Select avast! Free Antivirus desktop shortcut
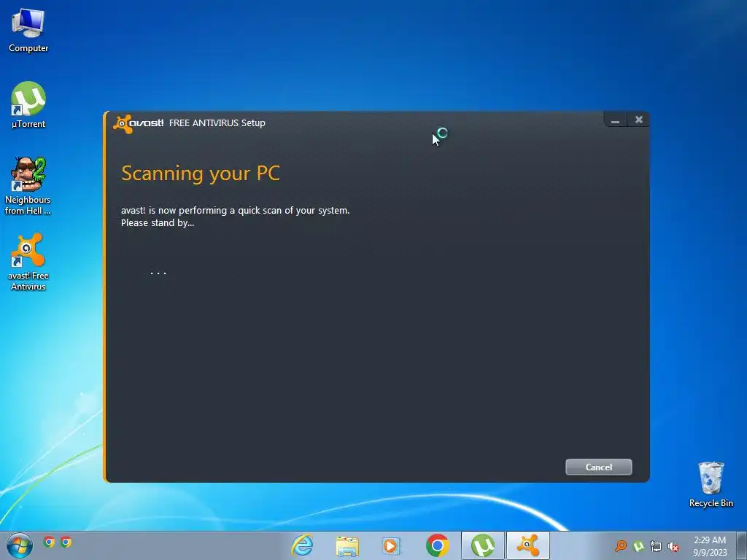The height and width of the screenshot is (560, 747). pyautogui.click(x=28, y=262)
